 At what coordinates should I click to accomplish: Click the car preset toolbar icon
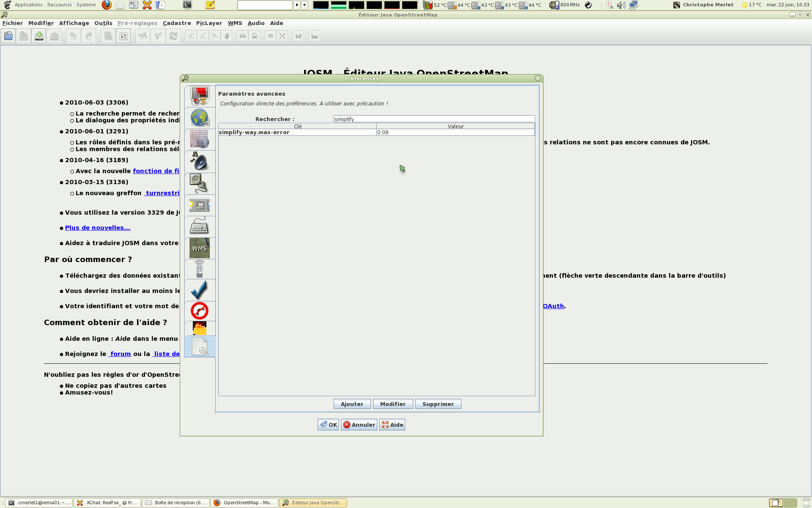tap(242, 36)
